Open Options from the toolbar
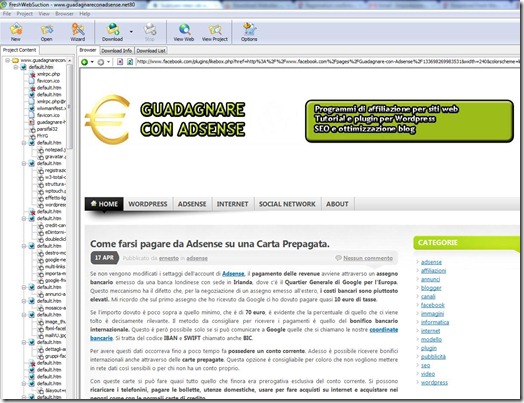The height and width of the screenshot is (403, 524). [249, 32]
